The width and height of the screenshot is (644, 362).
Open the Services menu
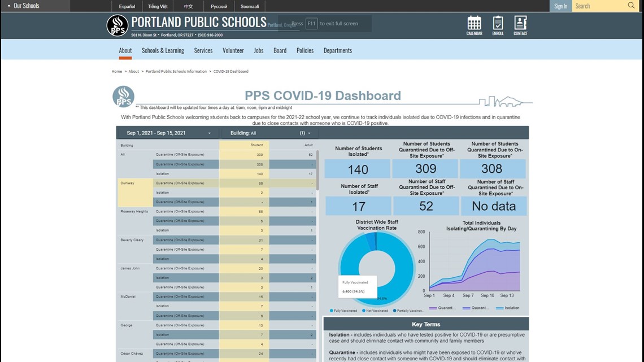pyautogui.click(x=203, y=50)
